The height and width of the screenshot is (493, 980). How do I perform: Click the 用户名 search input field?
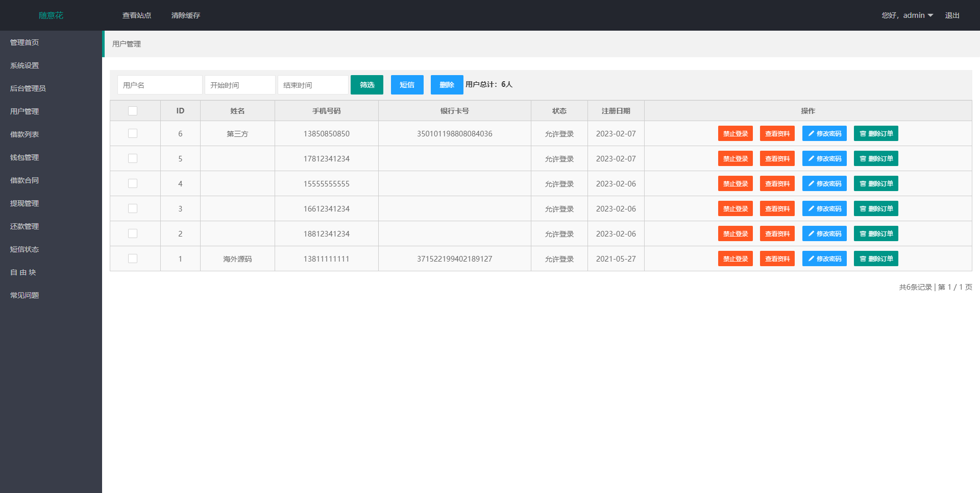pyautogui.click(x=160, y=85)
